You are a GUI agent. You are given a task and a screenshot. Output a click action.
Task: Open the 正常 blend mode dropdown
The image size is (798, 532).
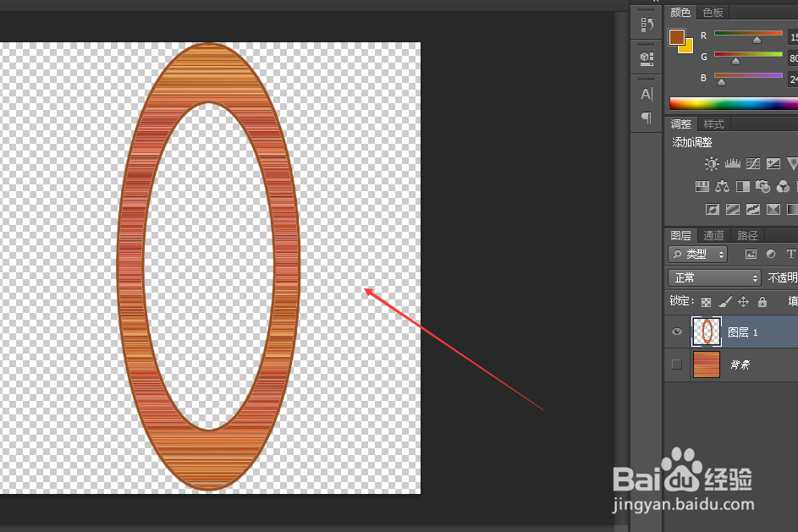pyautogui.click(x=714, y=277)
